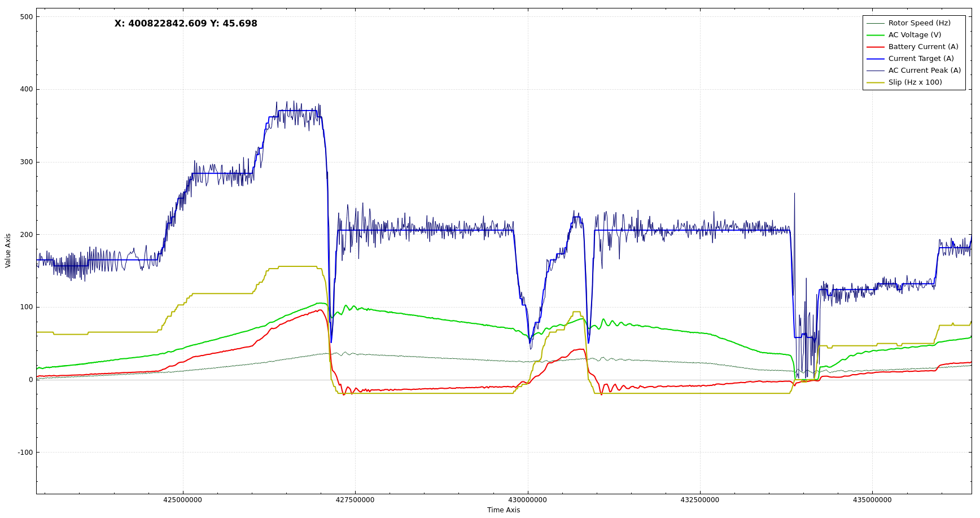
Task: Click the -100 tick label on the value axis
Action: 25,453
